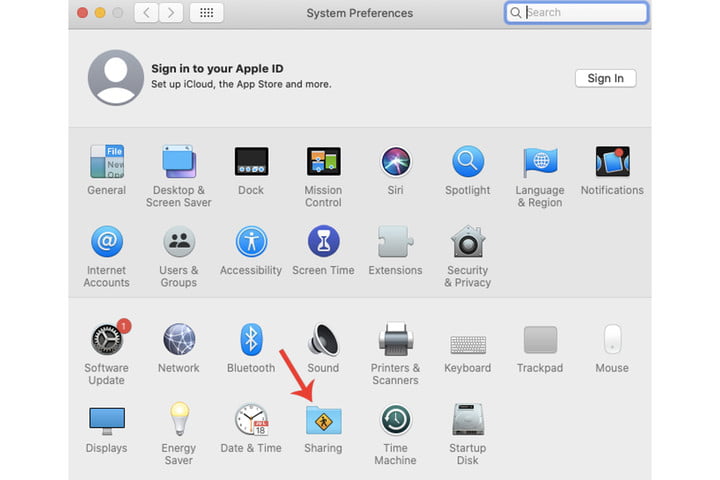Open Sound preferences
This screenshot has width=720, height=480.
[323, 339]
